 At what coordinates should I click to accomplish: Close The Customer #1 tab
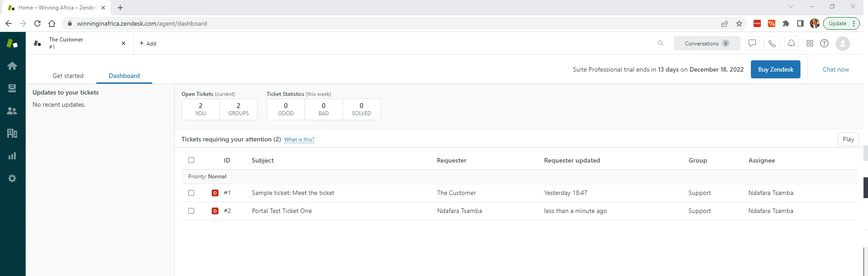pos(123,43)
